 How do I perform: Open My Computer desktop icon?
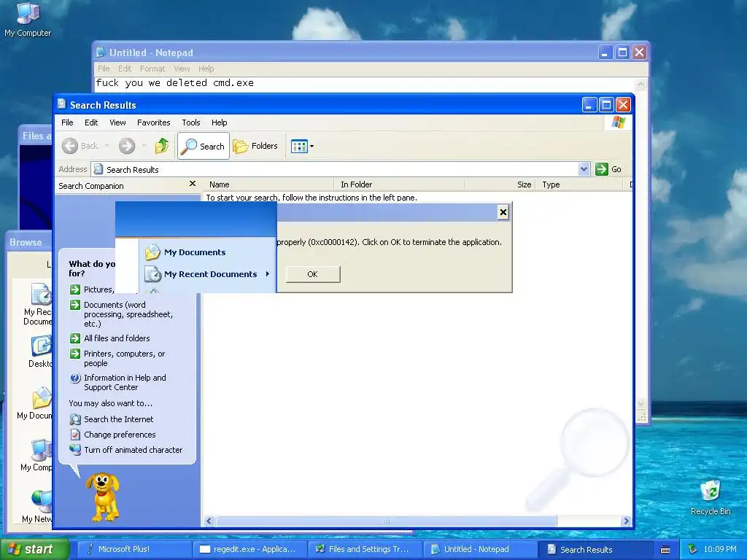tap(28, 20)
